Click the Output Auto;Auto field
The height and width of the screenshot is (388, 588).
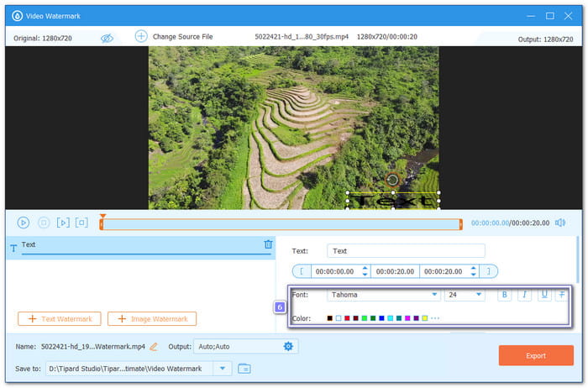point(245,347)
